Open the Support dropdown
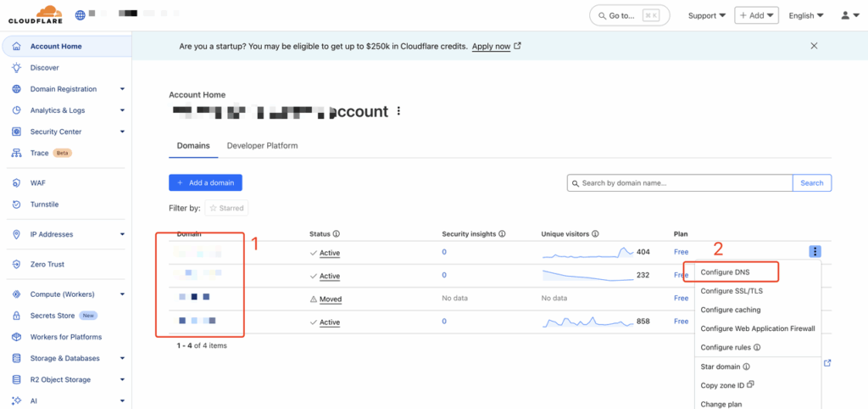 706,15
